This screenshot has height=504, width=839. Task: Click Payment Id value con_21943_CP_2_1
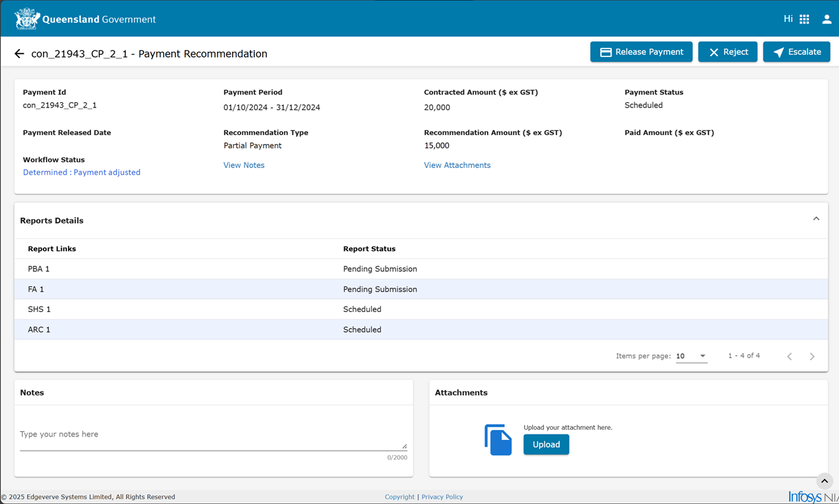60,105
